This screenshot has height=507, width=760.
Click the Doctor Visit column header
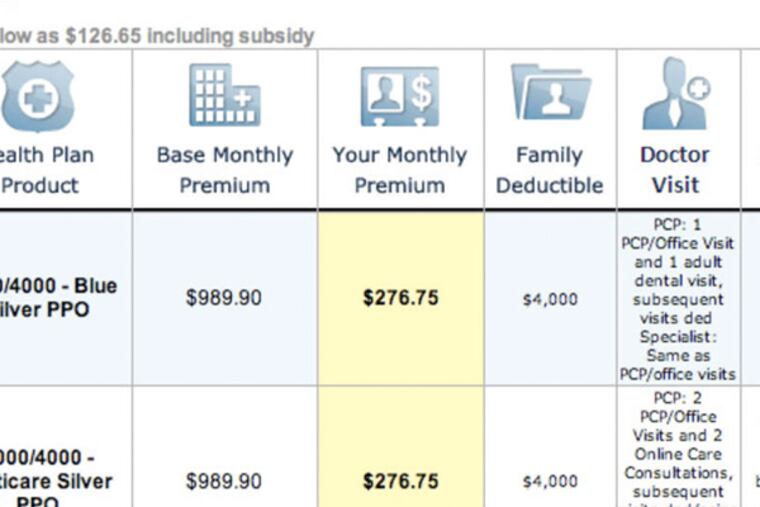[675, 170]
